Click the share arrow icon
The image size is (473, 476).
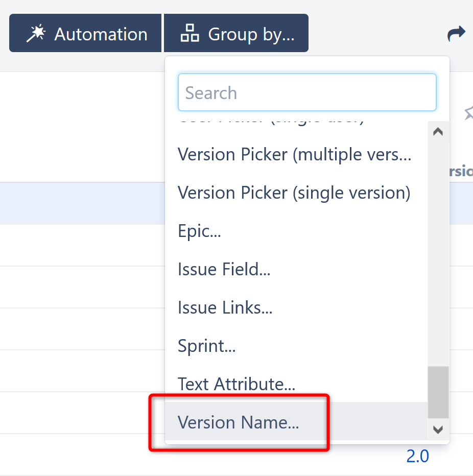tap(456, 34)
